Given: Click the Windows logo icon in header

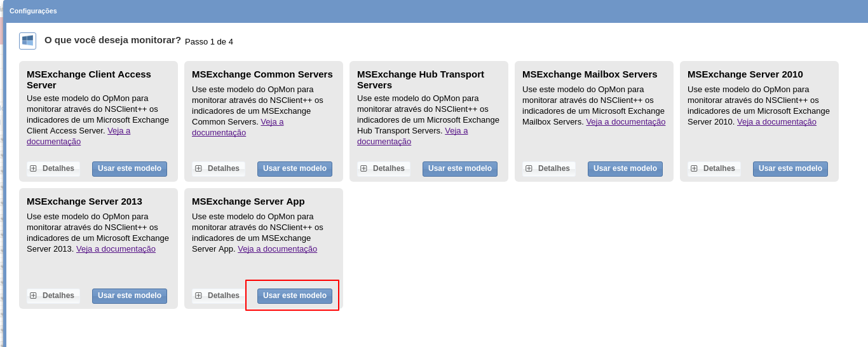Looking at the screenshot, I should click(27, 41).
